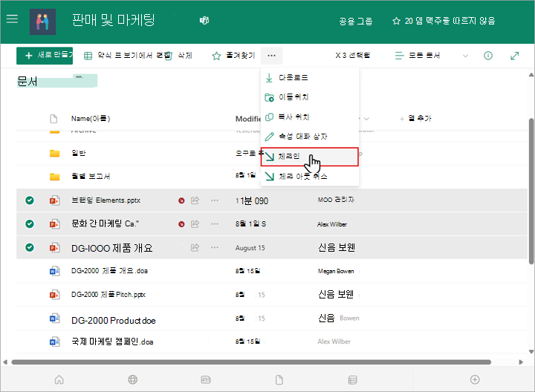
Task: Click the 삭제 delete command
Action: tap(179, 55)
